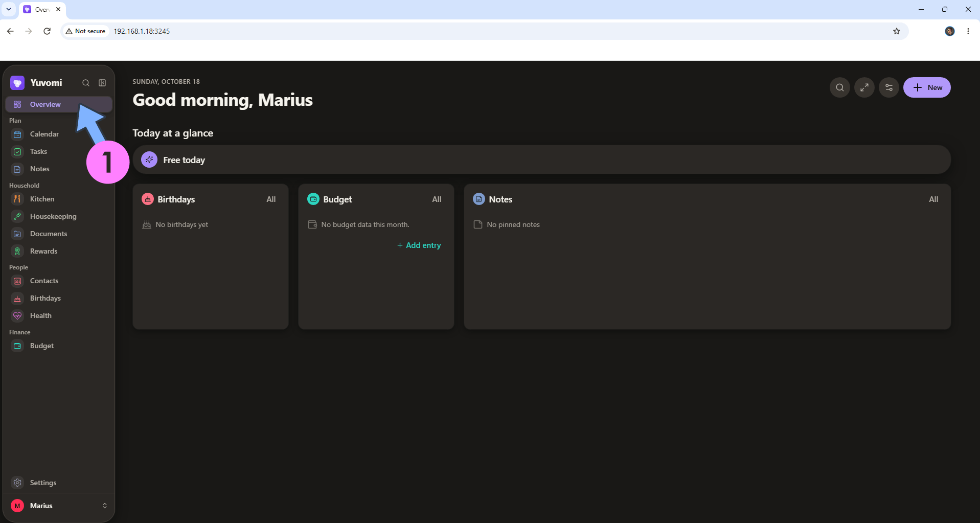Click the Budget card wallet icon
This screenshot has width=980, height=523.
[313, 199]
